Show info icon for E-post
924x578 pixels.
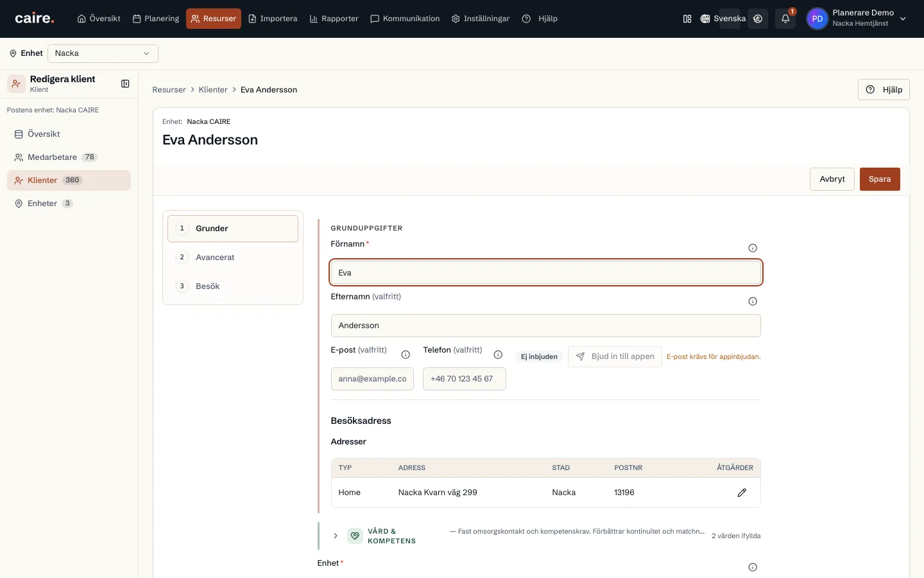(x=406, y=355)
